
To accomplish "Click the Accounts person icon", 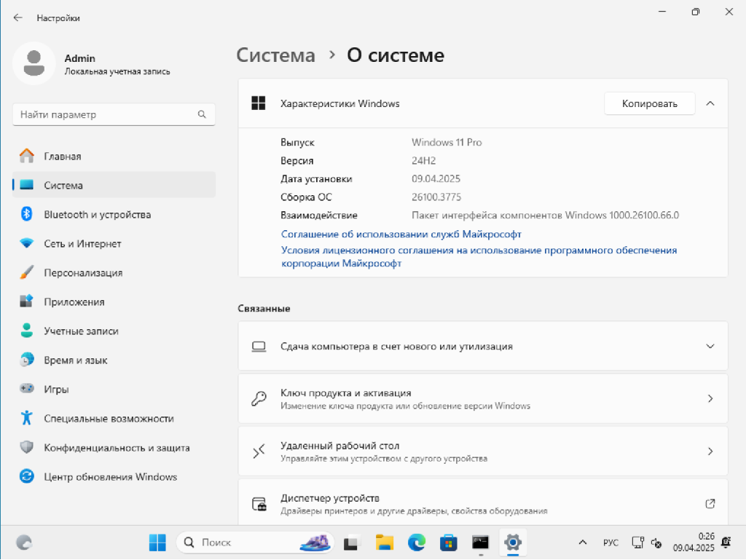I will tap(27, 331).
